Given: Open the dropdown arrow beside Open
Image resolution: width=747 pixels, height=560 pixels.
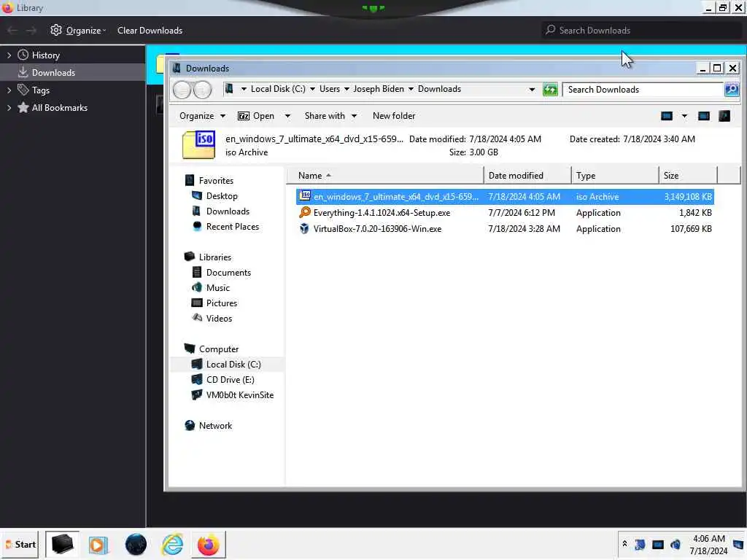Looking at the screenshot, I should [287, 116].
